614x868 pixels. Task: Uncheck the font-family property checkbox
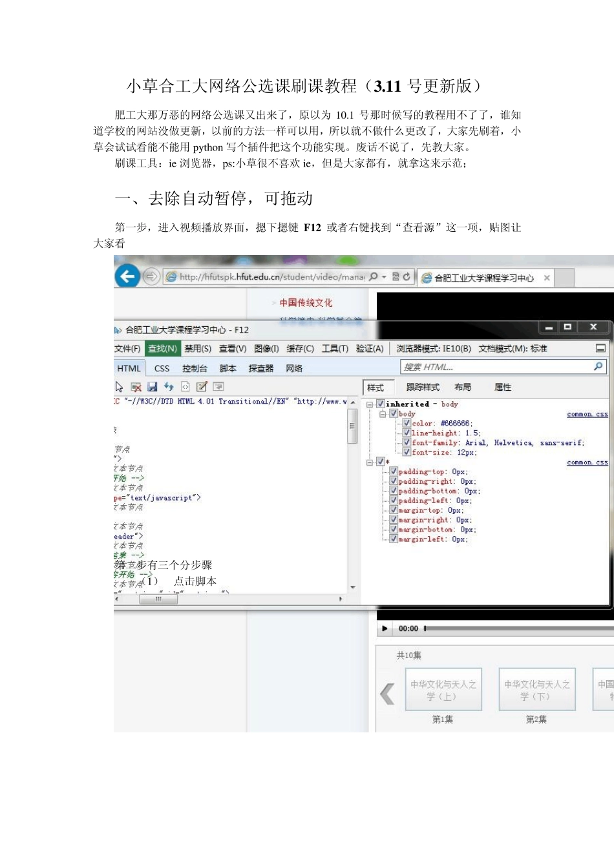click(407, 442)
